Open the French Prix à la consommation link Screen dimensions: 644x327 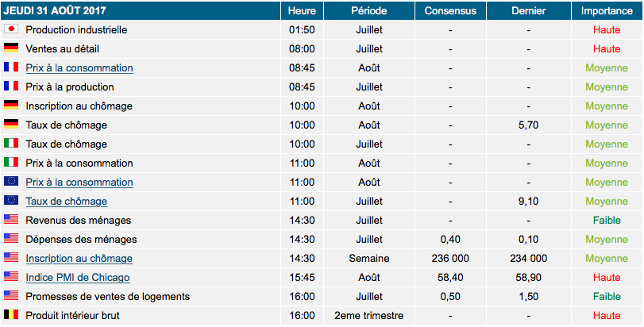click(x=79, y=68)
